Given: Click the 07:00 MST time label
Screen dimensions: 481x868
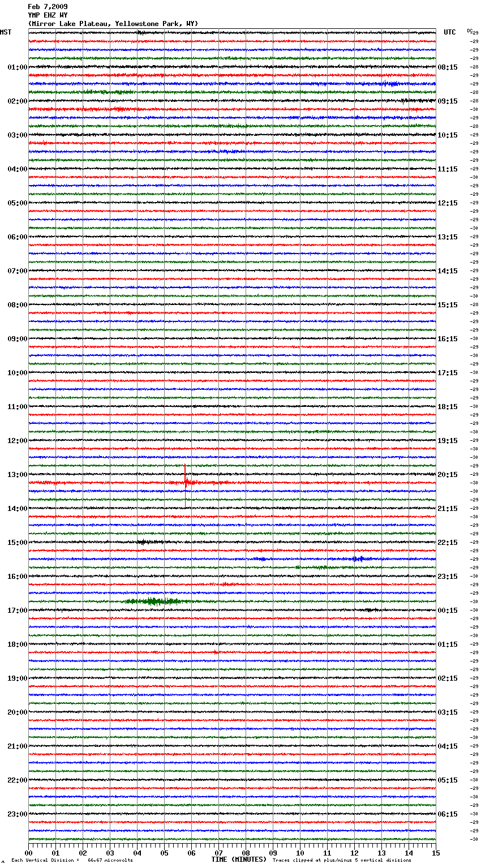Looking at the screenshot, I should pyautogui.click(x=18, y=271).
